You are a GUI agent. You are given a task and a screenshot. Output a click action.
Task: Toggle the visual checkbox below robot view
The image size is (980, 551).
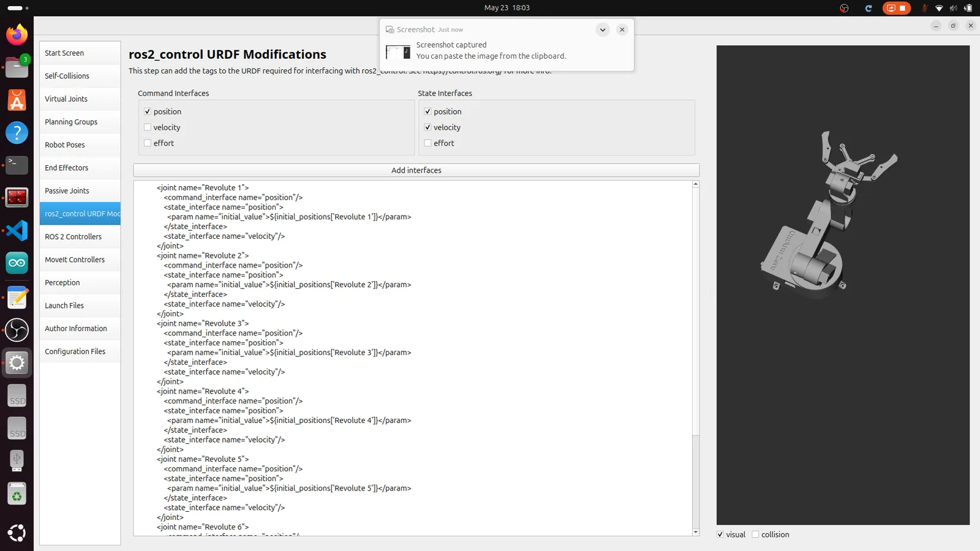tap(720, 534)
